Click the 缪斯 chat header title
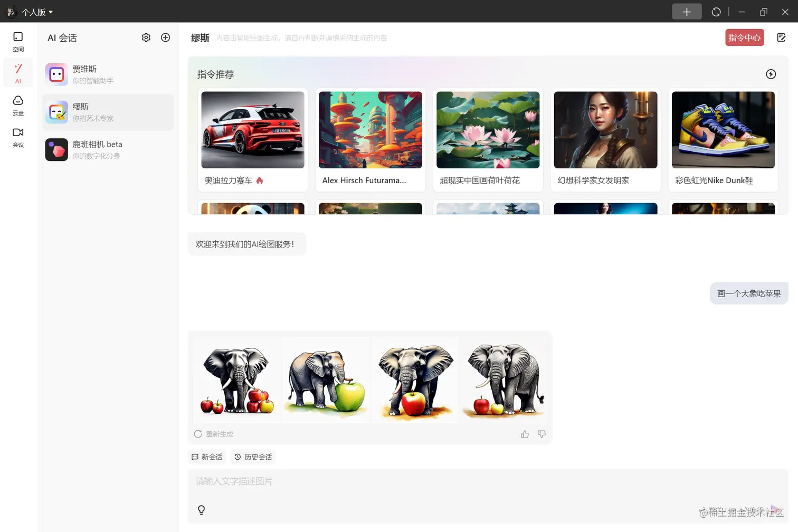The image size is (798, 532). [x=200, y=38]
